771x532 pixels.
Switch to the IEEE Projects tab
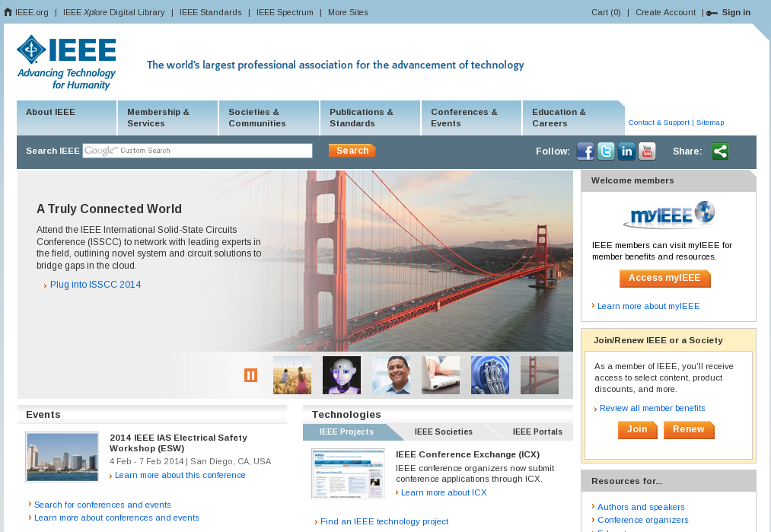(x=346, y=432)
